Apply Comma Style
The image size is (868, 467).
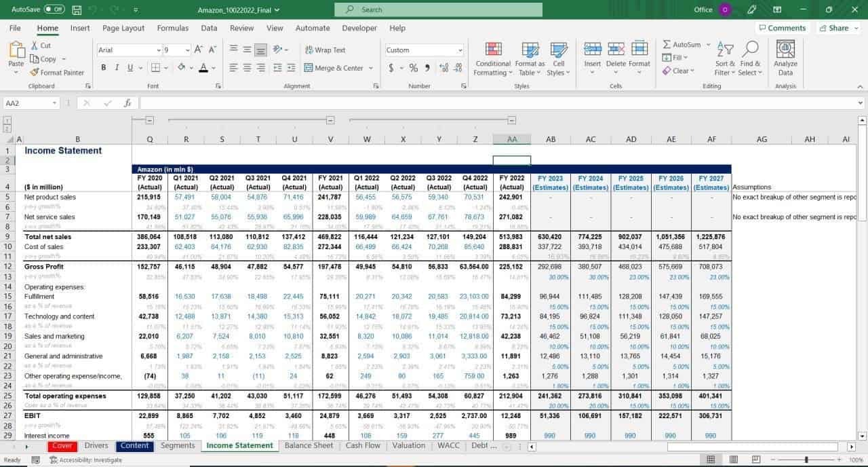click(x=427, y=68)
